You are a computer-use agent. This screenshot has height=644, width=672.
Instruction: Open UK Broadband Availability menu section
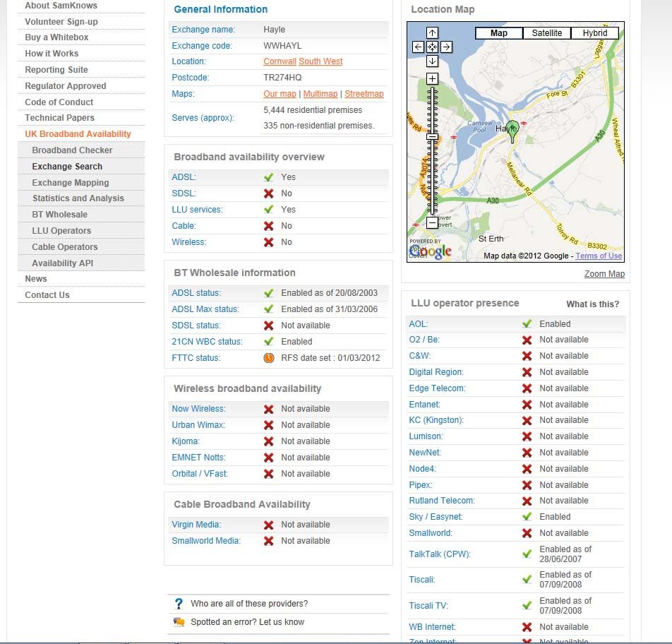[78, 134]
